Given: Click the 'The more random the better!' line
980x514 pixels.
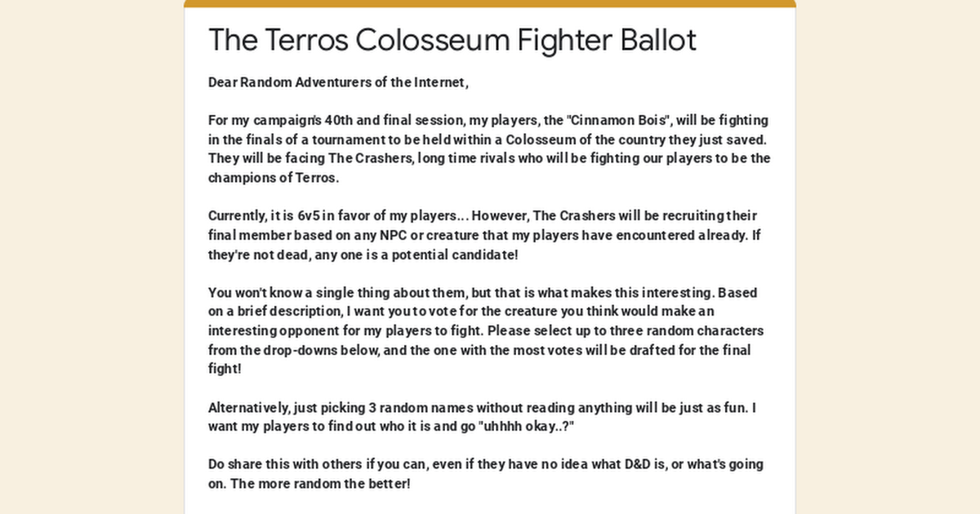Looking at the screenshot, I should (310, 484).
